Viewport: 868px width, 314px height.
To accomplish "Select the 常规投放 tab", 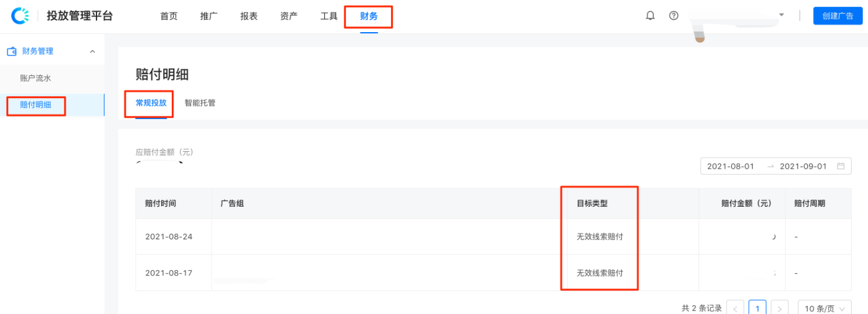I will [x=151, y=103].
